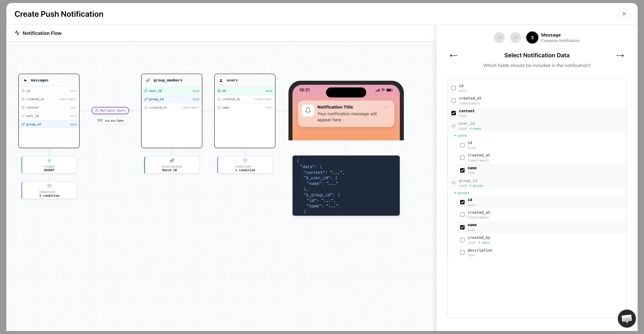Collapse the users relation section
Viewport: 644px width, 334px height.
click(460, 136)
